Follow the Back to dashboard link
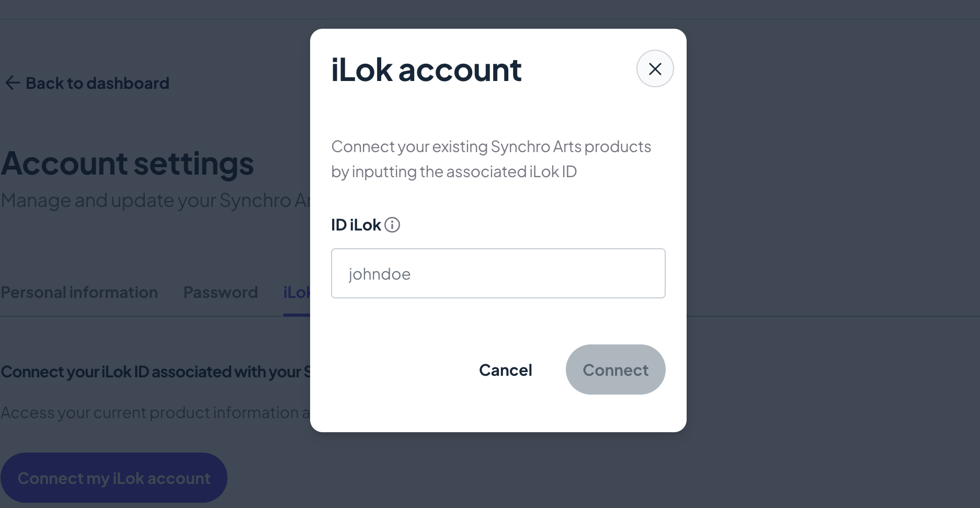Image resolution: width=980 pixels, height=508 pixels. pyautogui.click(x=97, y=83)
